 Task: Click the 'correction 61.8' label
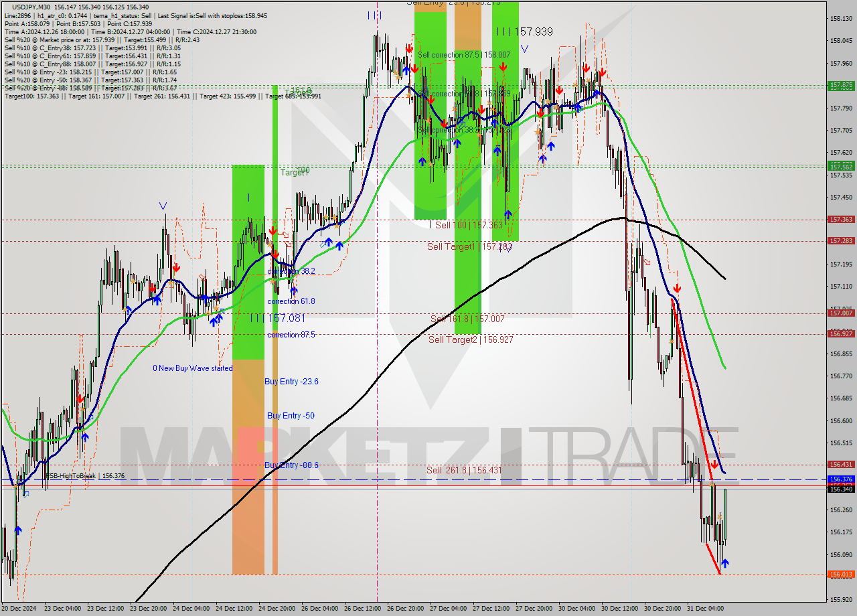[x=291, y=302]
